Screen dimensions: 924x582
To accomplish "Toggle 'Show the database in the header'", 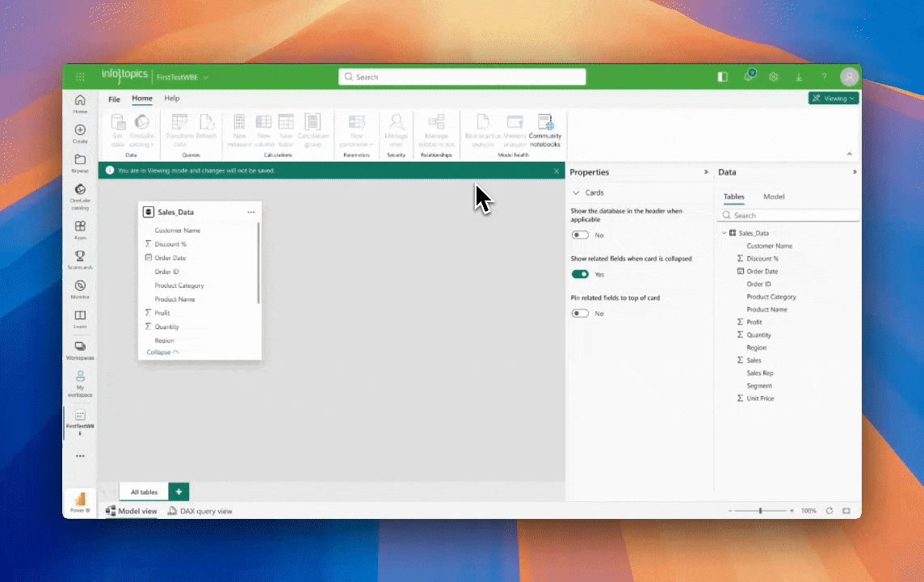I will pos(580,235).
